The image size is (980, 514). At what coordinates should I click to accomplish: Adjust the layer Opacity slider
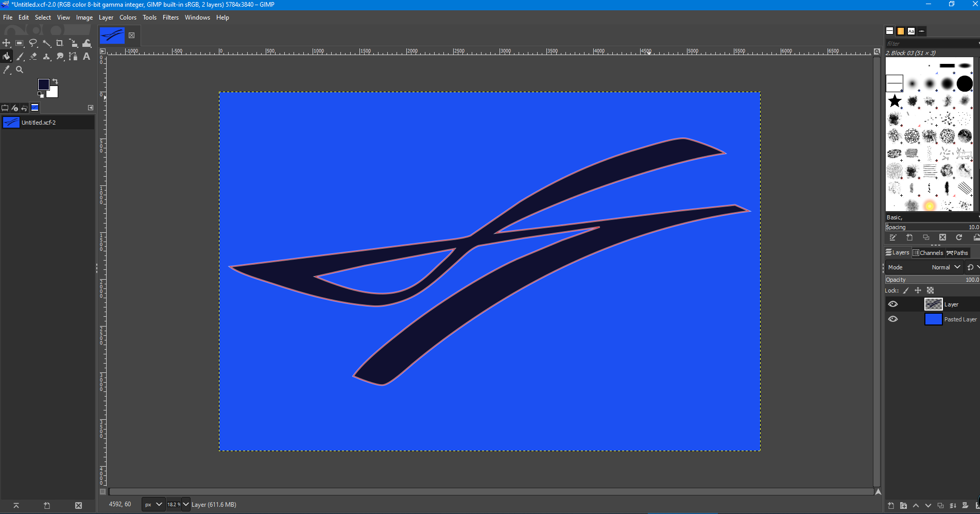(932, 280)
